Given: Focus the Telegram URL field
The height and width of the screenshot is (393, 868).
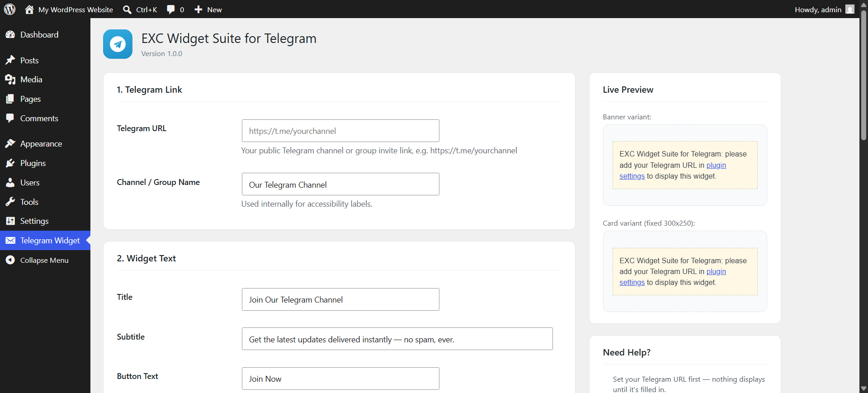Looking at the screenshot, I should [340, 131].
